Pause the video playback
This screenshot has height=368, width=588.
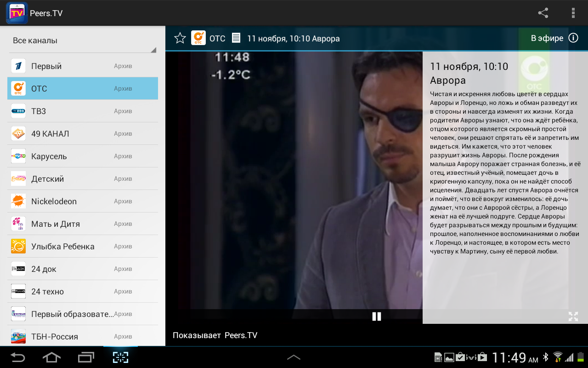376,316
